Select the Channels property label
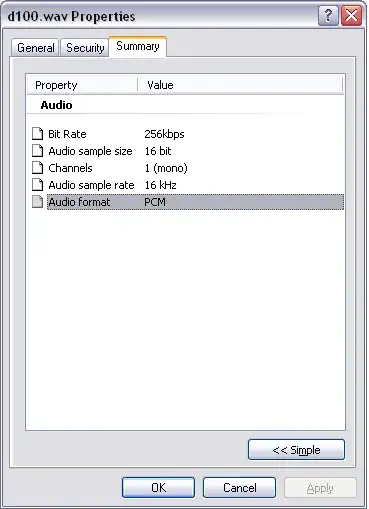This screenshot has width=369, height=509. pyautogui.click(x=70, y=168)
